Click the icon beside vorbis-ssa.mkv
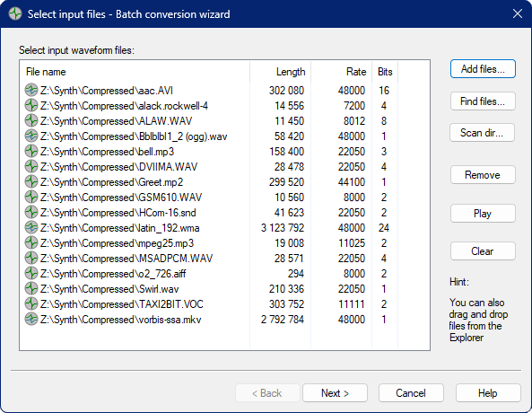 pyautogui.click(x=31, y=320)
